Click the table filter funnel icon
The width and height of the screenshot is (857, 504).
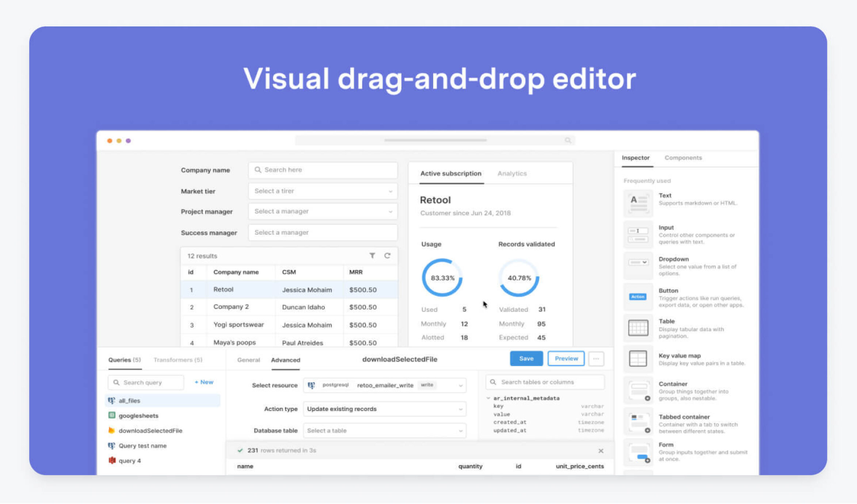click(372, 256)
